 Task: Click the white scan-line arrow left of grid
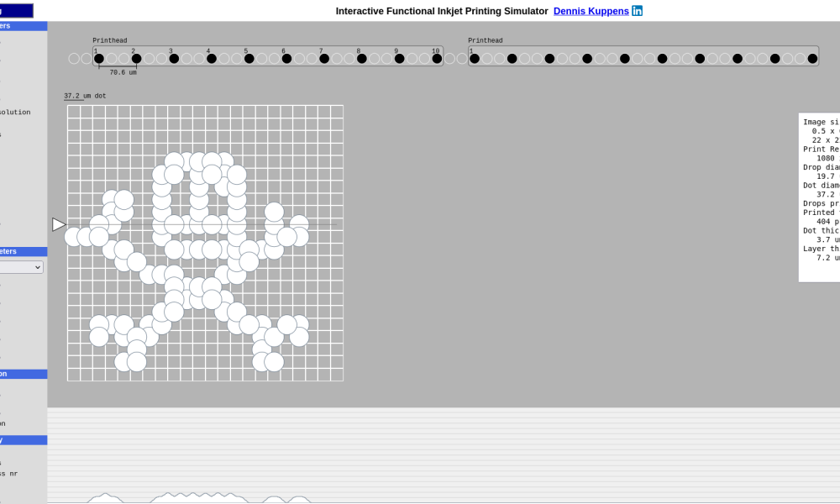pos(59,224)
